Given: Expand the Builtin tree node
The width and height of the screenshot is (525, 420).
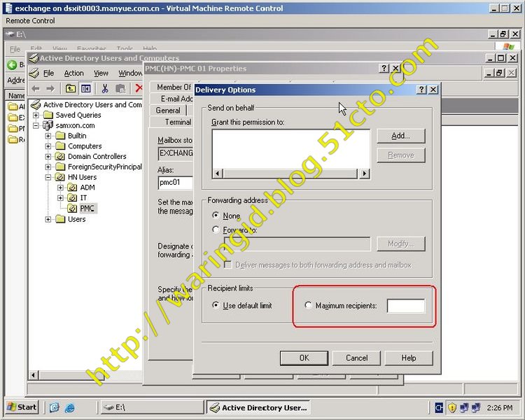Looking at the screenshot, I should [49, 136].
